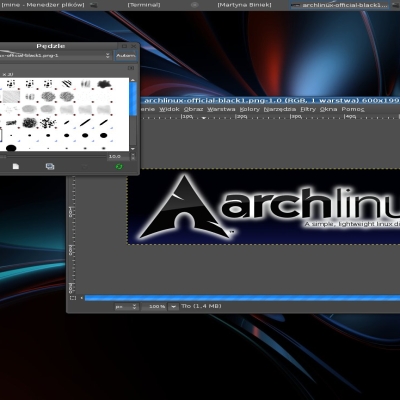Create a new brush in Pędzle dialog
This screenshot has height=400, width=400.
(16, 166)
